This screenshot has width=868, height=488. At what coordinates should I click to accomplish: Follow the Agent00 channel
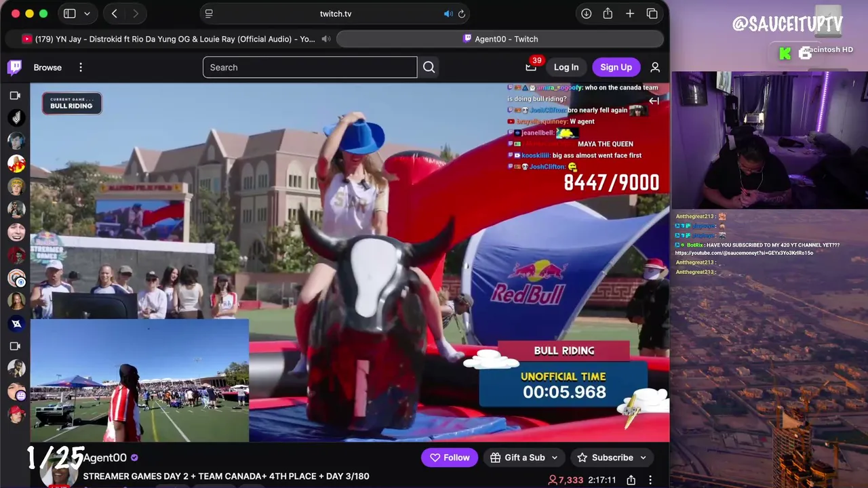pos(450,457)
